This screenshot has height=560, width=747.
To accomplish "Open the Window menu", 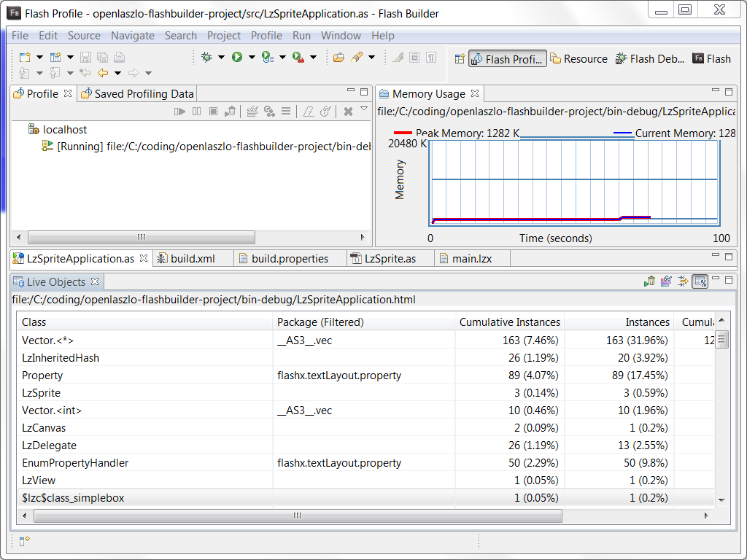I will click(341, 36).
